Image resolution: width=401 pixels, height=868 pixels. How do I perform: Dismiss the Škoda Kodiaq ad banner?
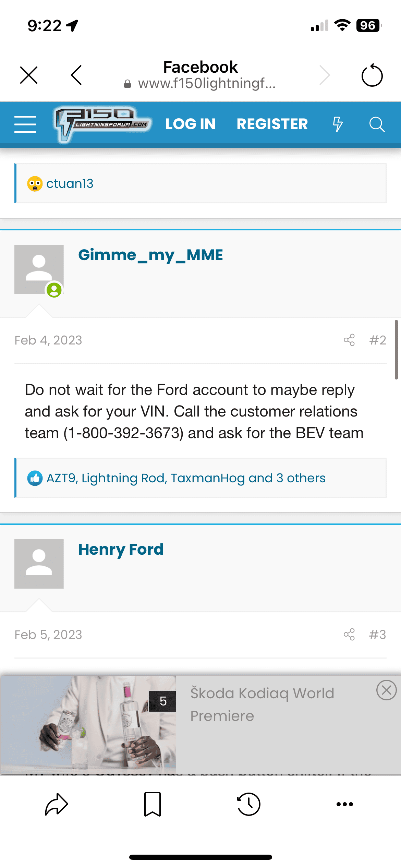pos(386,690)
